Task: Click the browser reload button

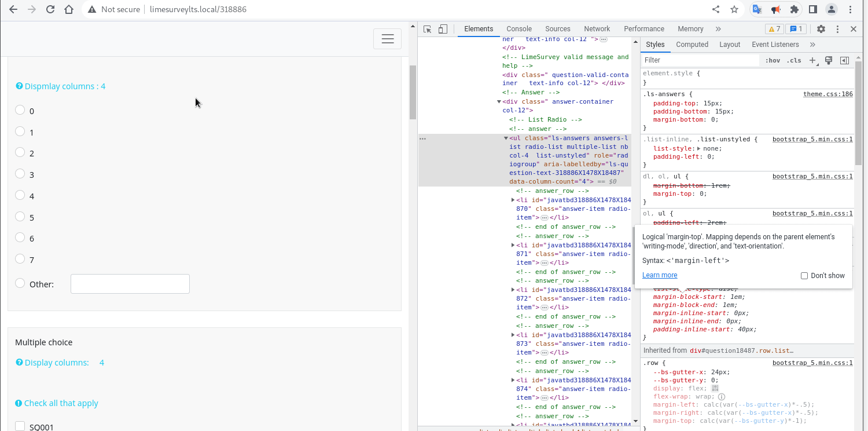Action: point(50,9)
